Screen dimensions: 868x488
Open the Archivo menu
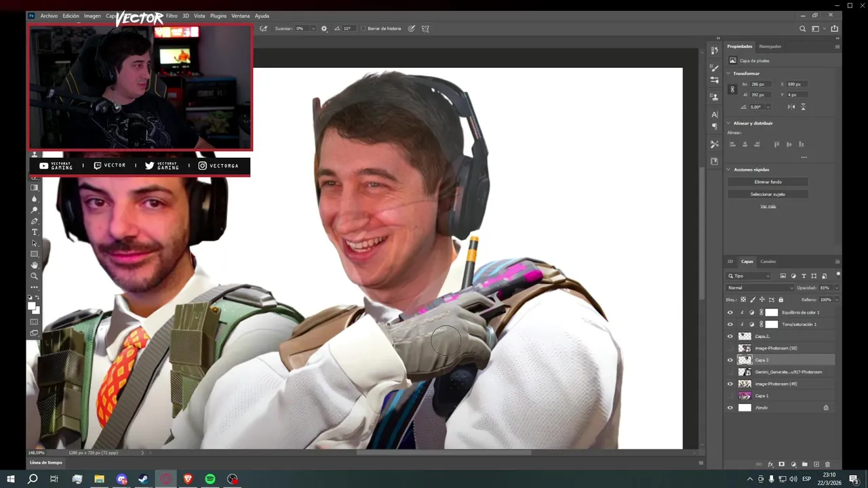(49, 16)
